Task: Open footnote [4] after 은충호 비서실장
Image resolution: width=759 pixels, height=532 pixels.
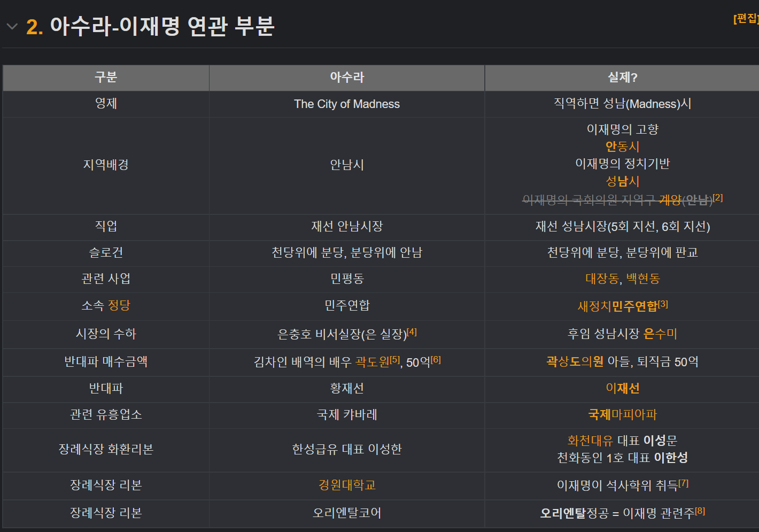Action: tap(412, 331)
